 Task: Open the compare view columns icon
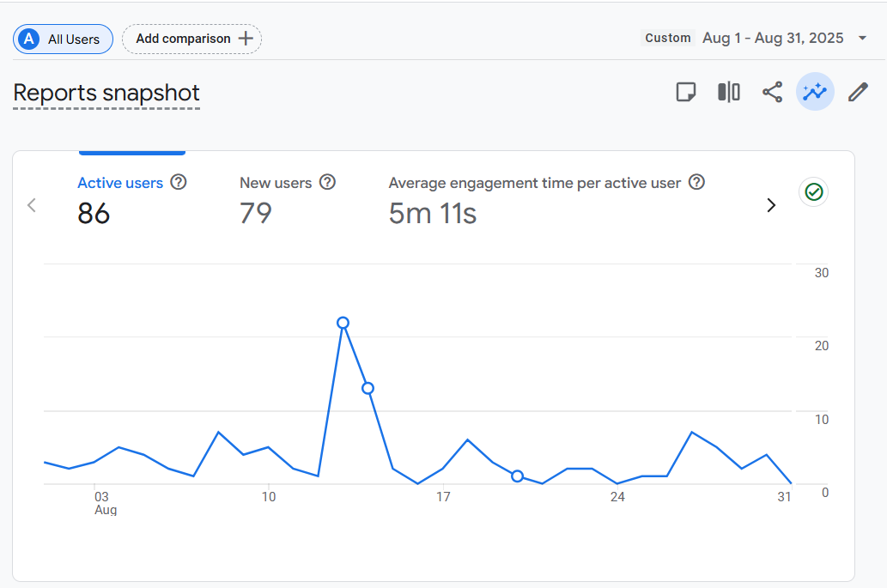pos(728,92)
